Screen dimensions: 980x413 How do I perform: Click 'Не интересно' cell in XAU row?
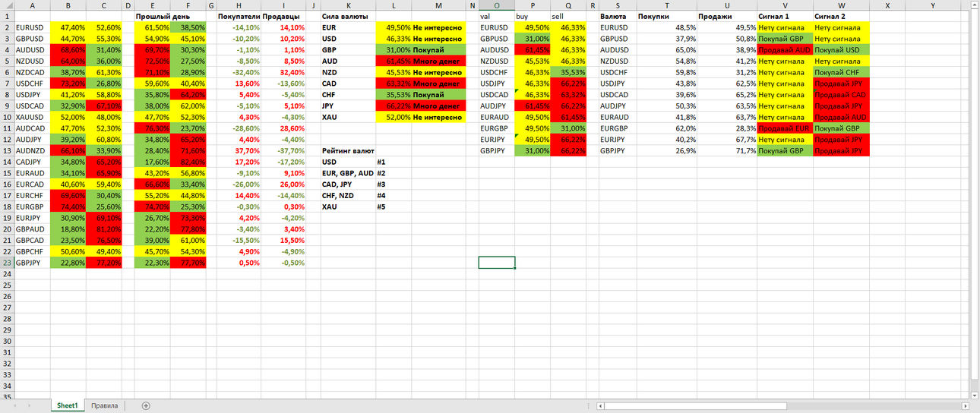pyautogui.click(x=438, y=117)
